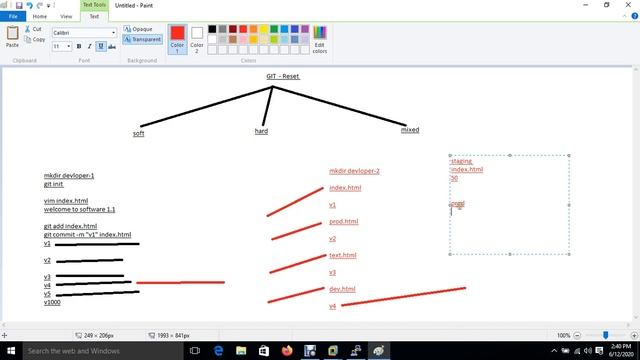This screenshot has width=640, height=360.
Task: Click the 'mixed' label on canvas
Action: (x=410, y=130)
